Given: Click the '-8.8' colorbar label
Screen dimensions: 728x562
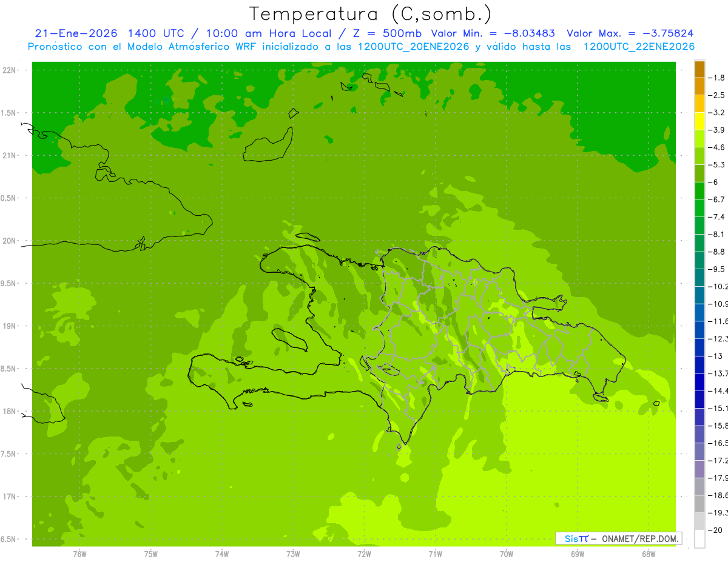Looking at the screenshot, I should pos(718,252).
